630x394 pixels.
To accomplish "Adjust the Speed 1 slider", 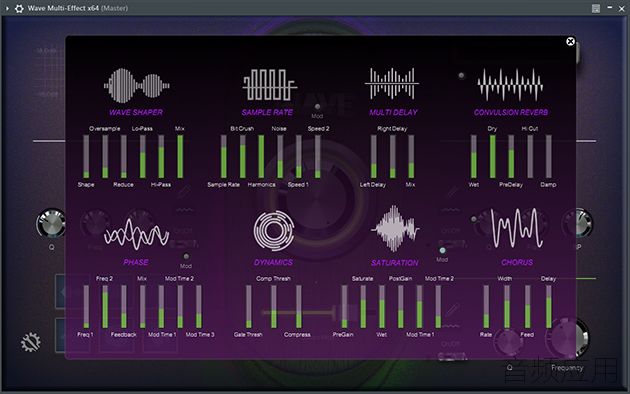I will coord(299,156).
